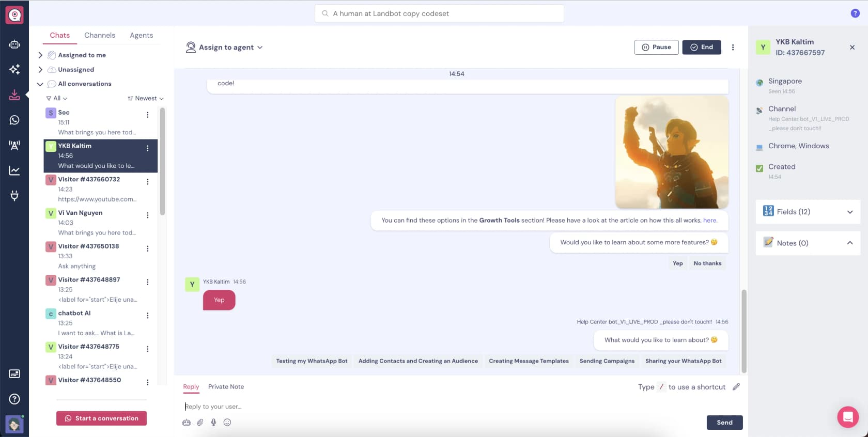The image size is (868, 437).
Task: Open the three-dot menu beside End button
Action: pyautogui.click(x=733, y=48)
